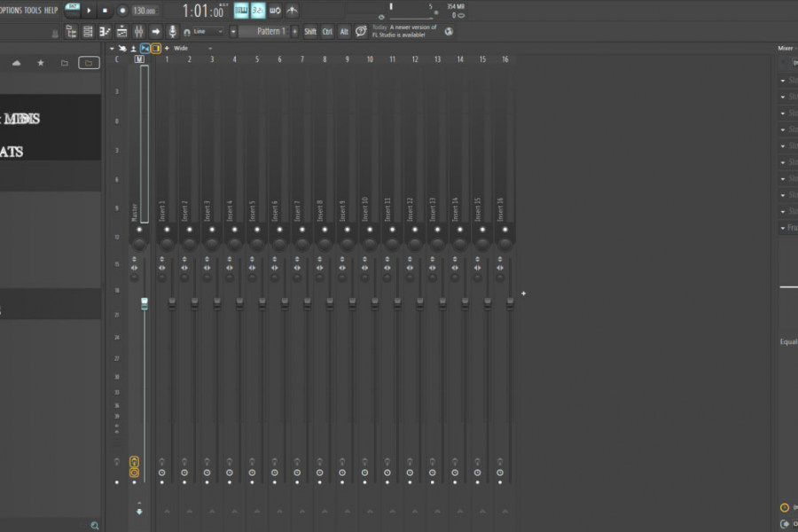Click the Pattern 1 name field
The image size is (798, 532).
[264, 32]
